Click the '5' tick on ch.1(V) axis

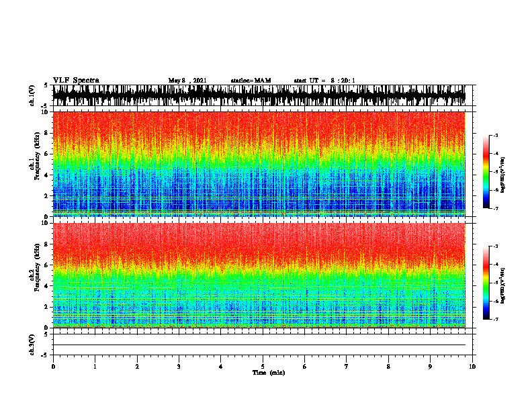(x=46, y=85)
